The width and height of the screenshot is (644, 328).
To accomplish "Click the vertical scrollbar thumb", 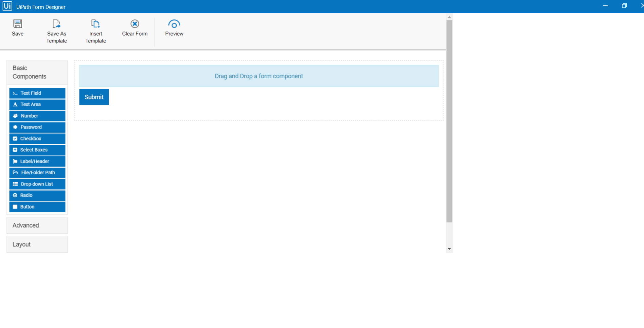I will [449, 121].
